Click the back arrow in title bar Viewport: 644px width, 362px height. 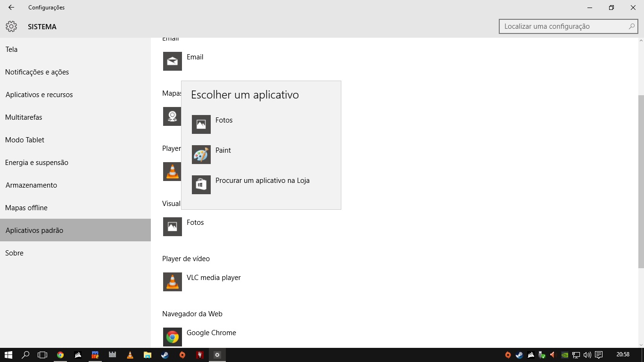point(11,8)
